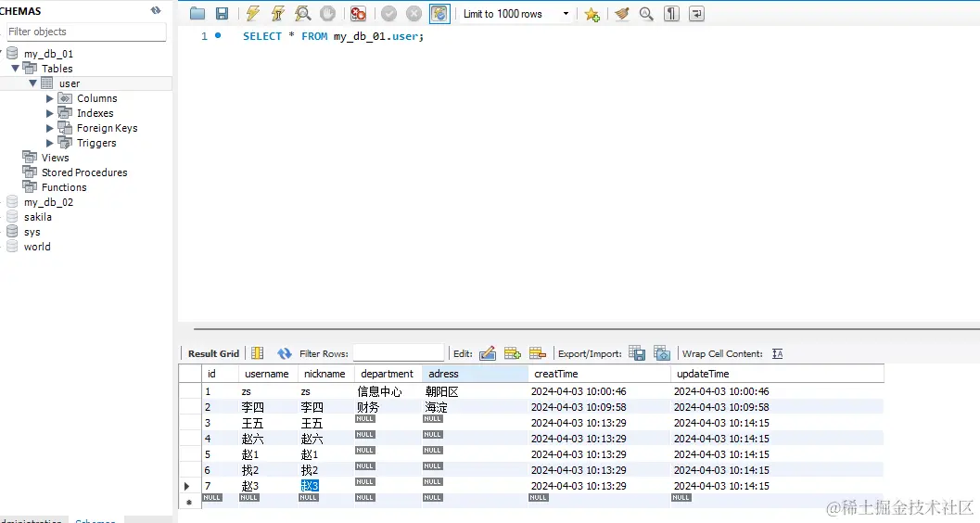Image resolution: width=980 pixels, height=523 pixels.
Task: Click the Filter objects search field
Action: (85, 32)
